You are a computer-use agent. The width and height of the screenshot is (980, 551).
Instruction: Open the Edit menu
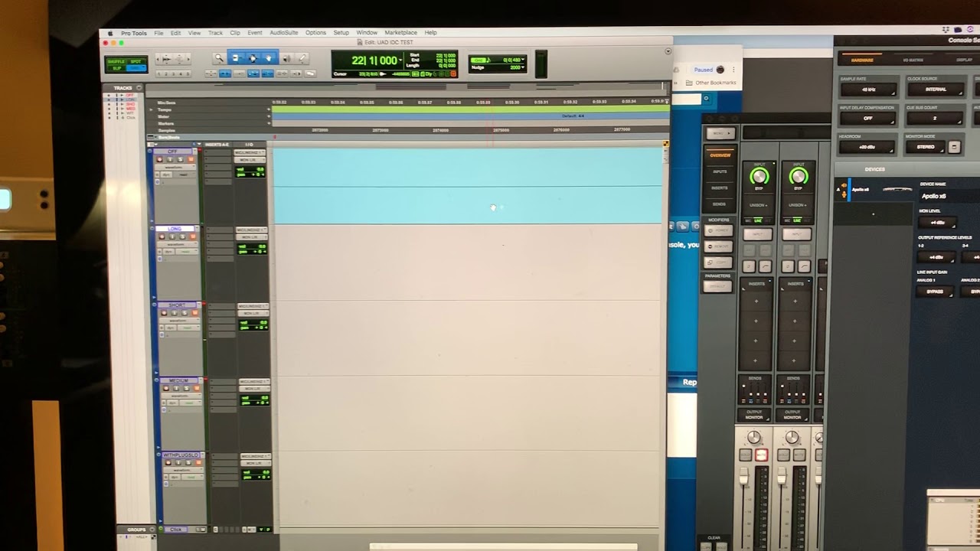(175, 33)
